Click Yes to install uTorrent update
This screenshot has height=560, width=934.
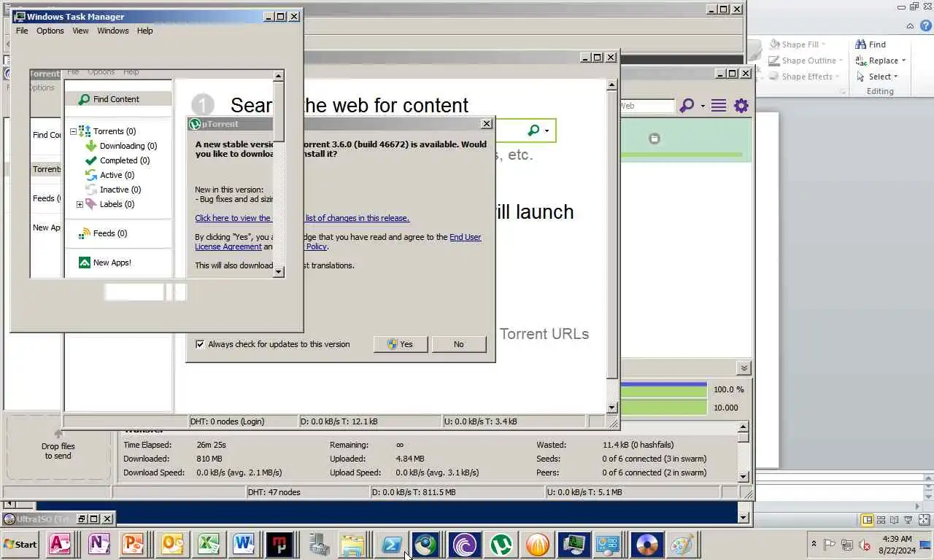(x=401, y=344)
